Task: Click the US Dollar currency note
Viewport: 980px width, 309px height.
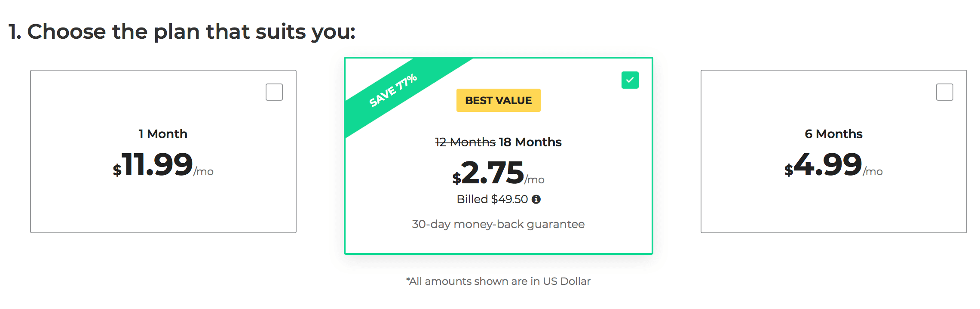Action: click(x=498, y=281)
